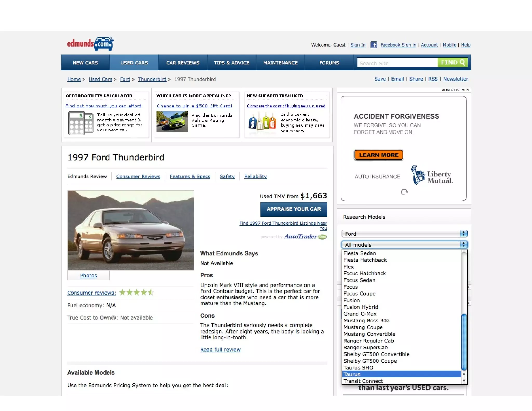The image size is (532, 411).
Task: Click Facebook Sign In link
Action: coord(398,45)
